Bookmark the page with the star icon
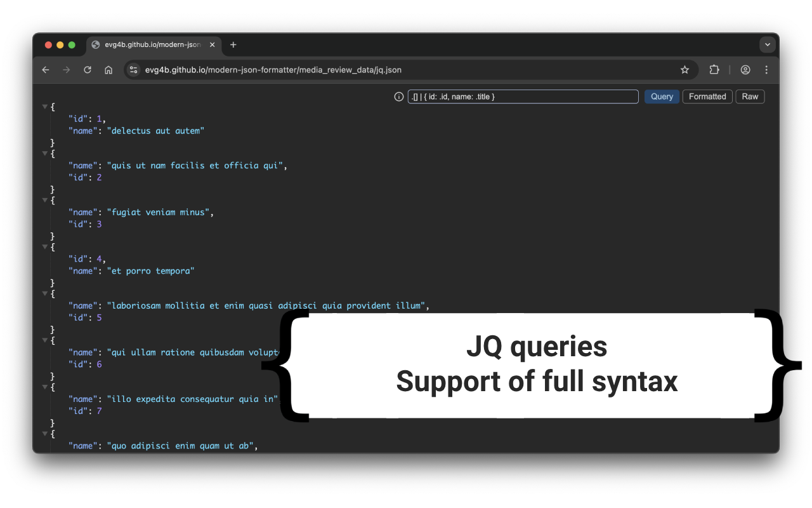Viewport: 812px width, 508px height. click(684, 70)
